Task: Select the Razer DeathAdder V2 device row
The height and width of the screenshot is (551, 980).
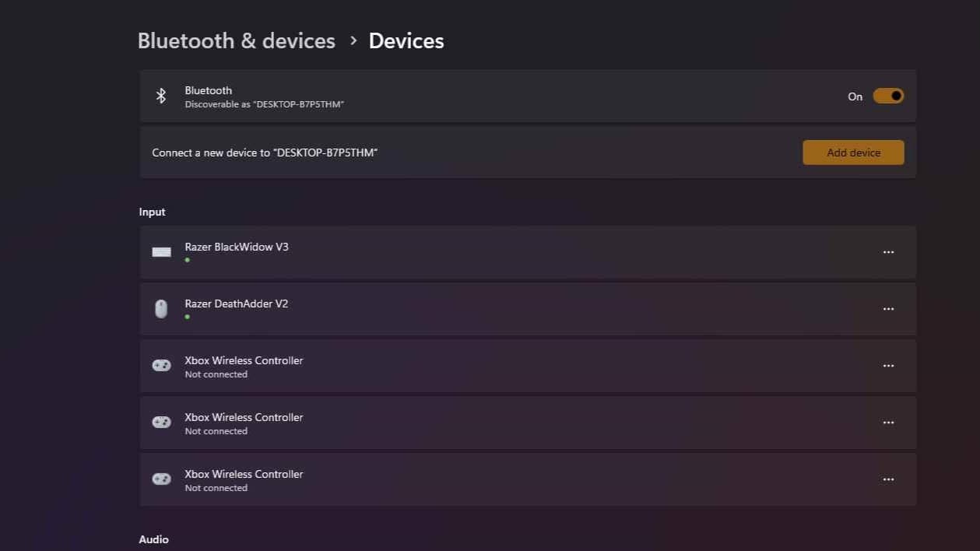Action: tap(467, 308)
